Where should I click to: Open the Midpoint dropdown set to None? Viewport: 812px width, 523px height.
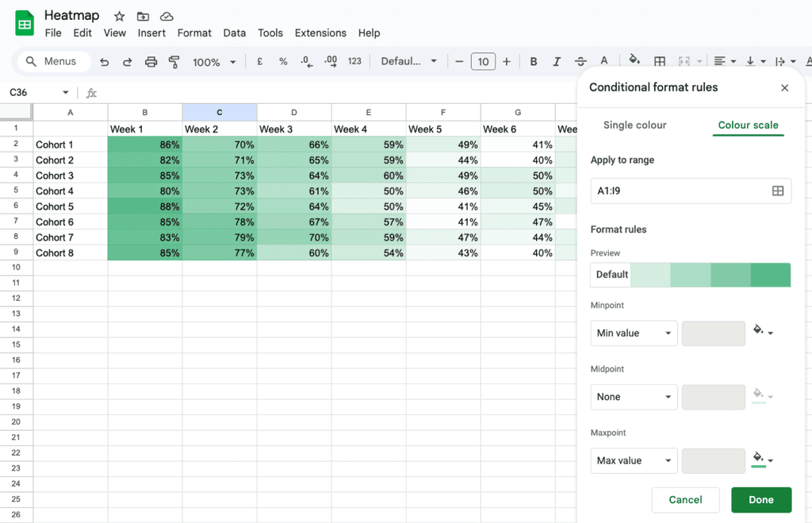coord(634,397)
